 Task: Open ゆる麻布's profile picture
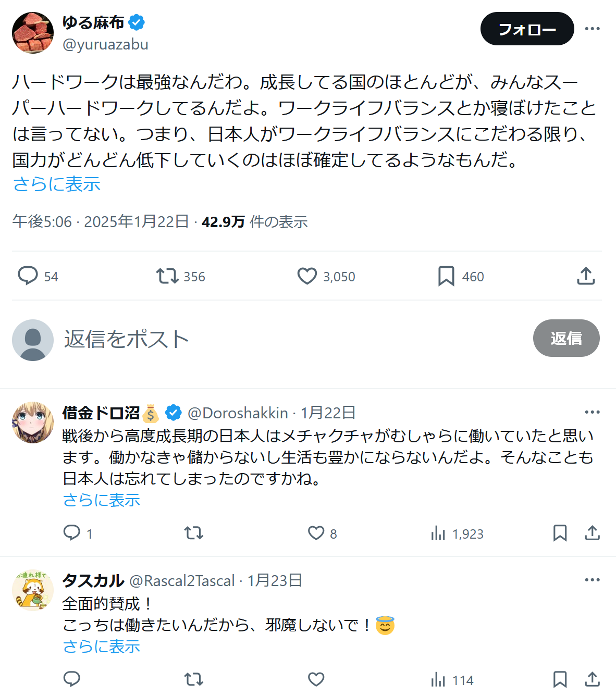tap(33, 33)
